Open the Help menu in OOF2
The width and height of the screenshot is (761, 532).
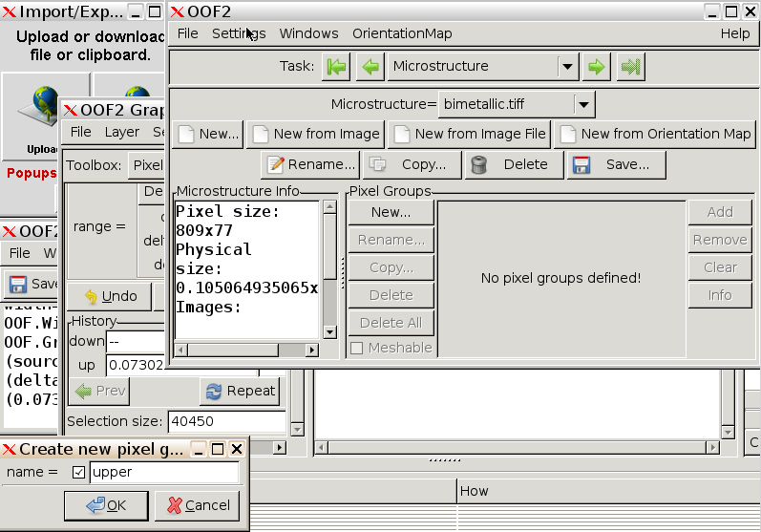(x=734, y=33)
